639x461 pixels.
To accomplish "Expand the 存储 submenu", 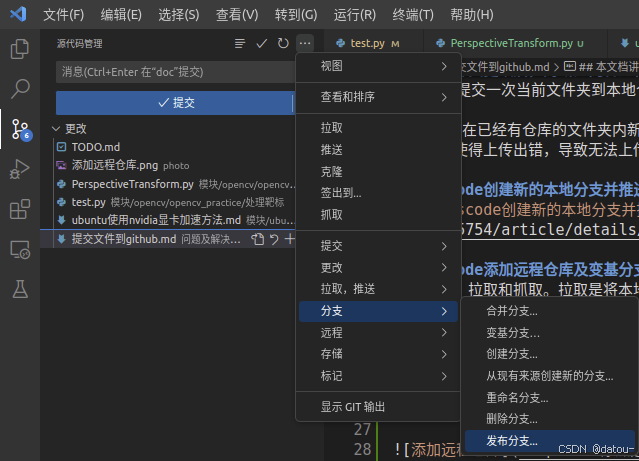I will (x=378, y=354).
